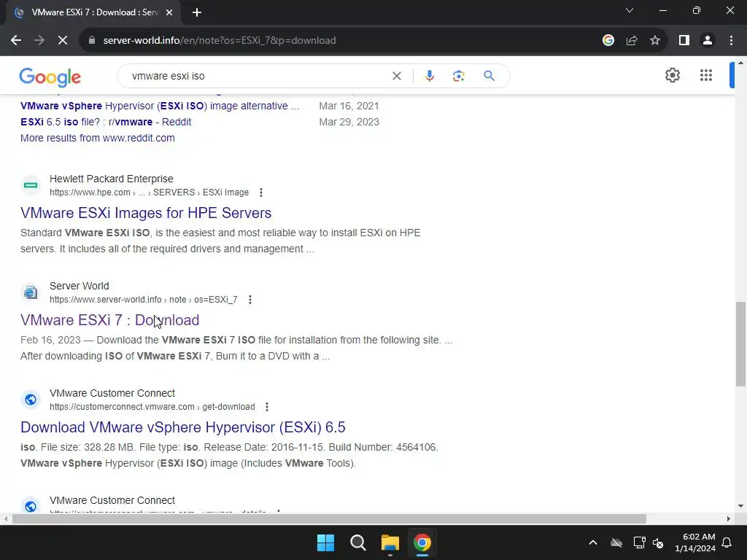Open the ESXi 6.5 iso file Reddit link
747x560 pixels.
pyautogui.click(x=106, y=122)
